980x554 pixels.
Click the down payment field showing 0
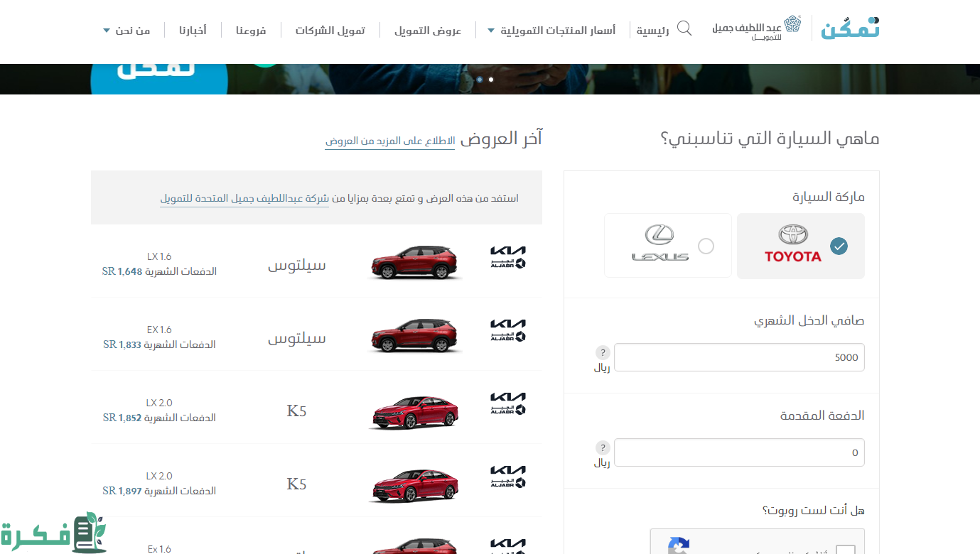coord(739,452)
